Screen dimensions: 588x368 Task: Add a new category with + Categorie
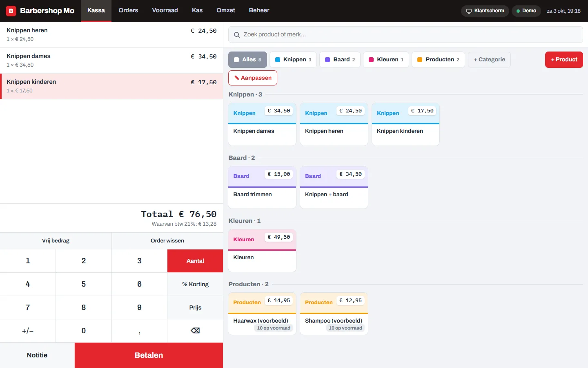point(489,60)
